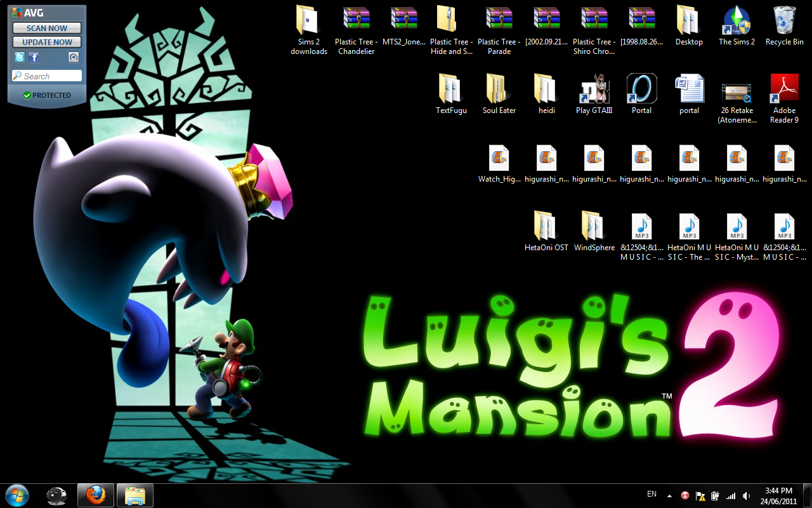Select the Soul Eater folder
The width and height of the screenshot is (812, 508).
coord(499,94)
